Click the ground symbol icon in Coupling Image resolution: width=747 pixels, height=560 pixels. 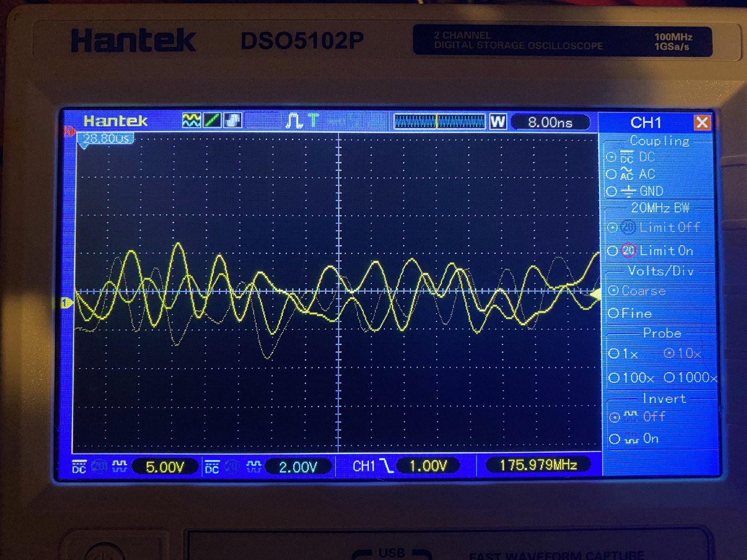pos(628,191)
